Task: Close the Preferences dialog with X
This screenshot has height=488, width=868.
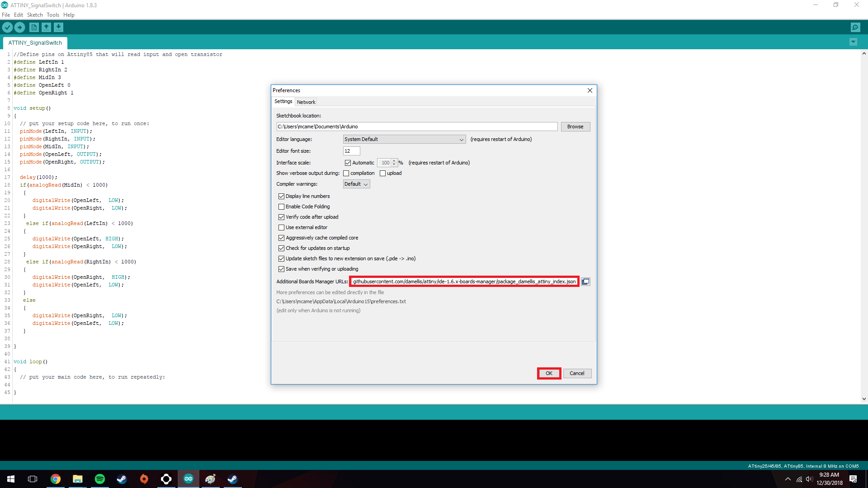Action: click(x=590, y=90)
